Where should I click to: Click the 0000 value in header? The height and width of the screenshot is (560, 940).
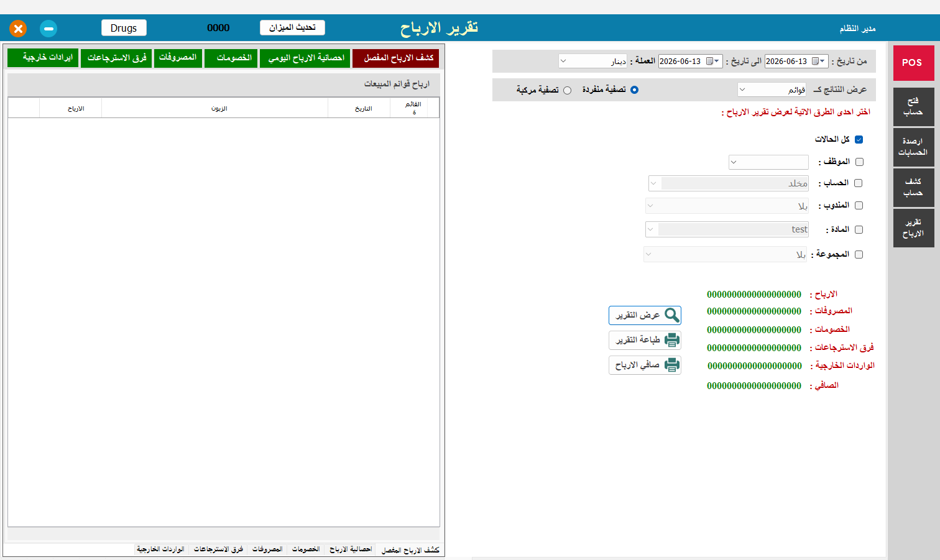coord(218,28)
